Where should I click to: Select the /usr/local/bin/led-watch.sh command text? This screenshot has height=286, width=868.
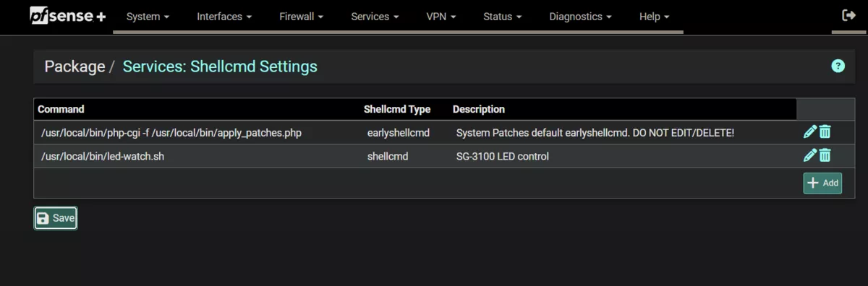103,156
